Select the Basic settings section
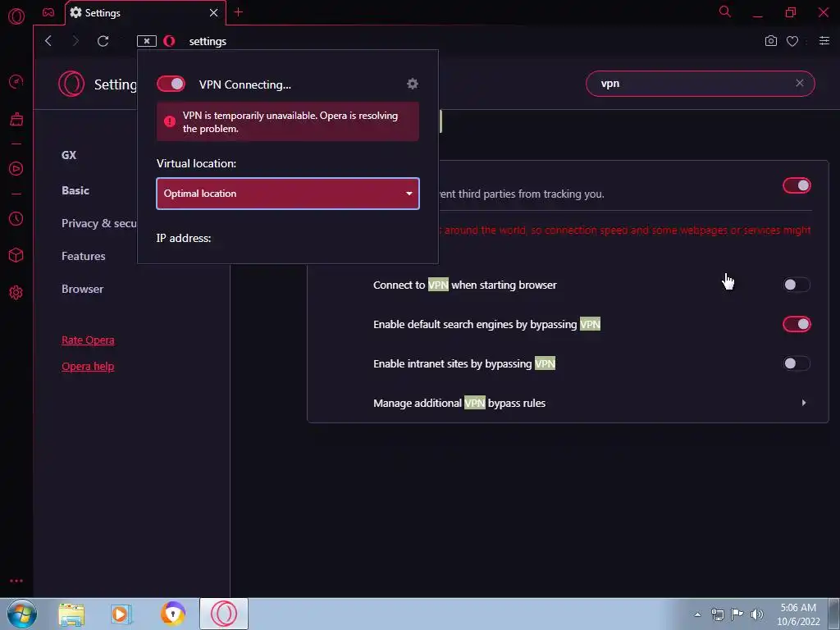Viewport: 840px width, 630px height. click(x=75, y=190)
